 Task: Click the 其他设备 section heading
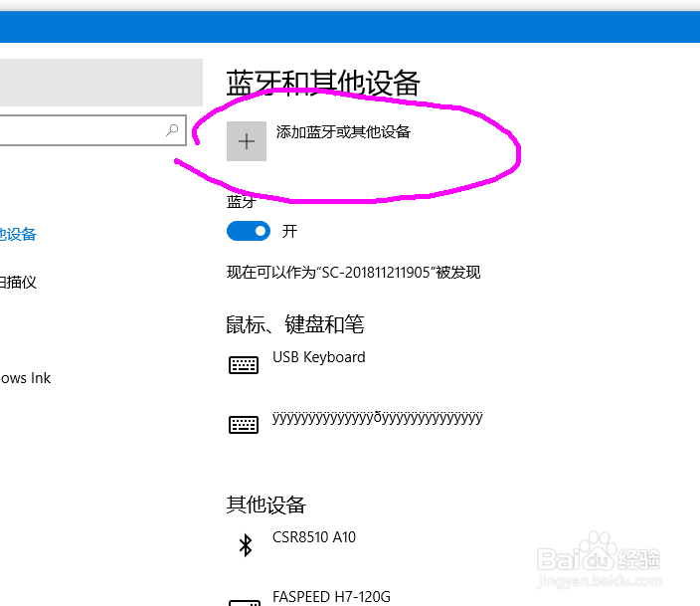coord(265,505)
